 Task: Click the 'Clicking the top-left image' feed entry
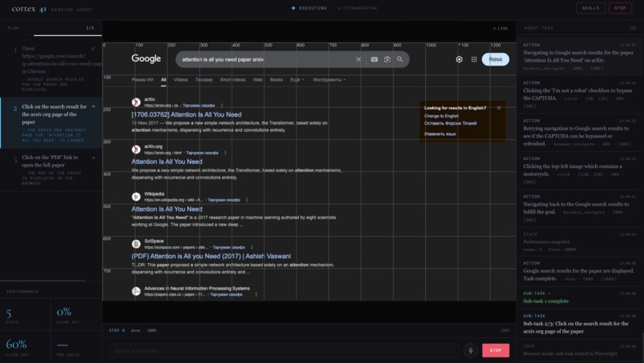point(579,170)
